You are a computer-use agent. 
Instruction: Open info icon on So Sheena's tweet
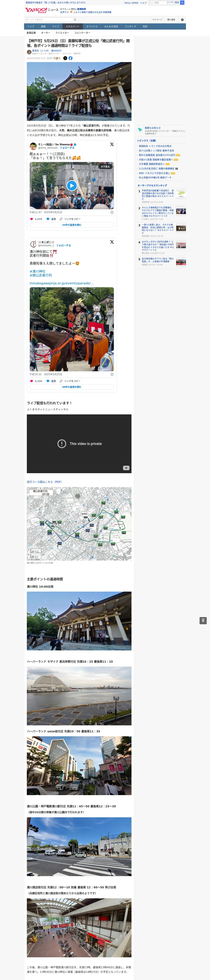(x=112, y=212)
